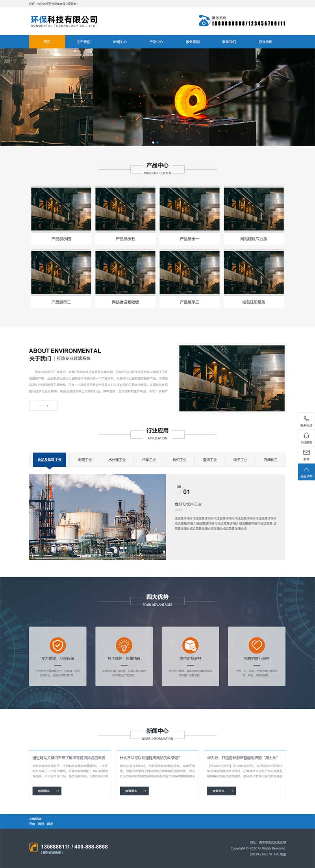Select the 石油化工 industry tab
Viewport: 315px width, 868px height.
271,460
